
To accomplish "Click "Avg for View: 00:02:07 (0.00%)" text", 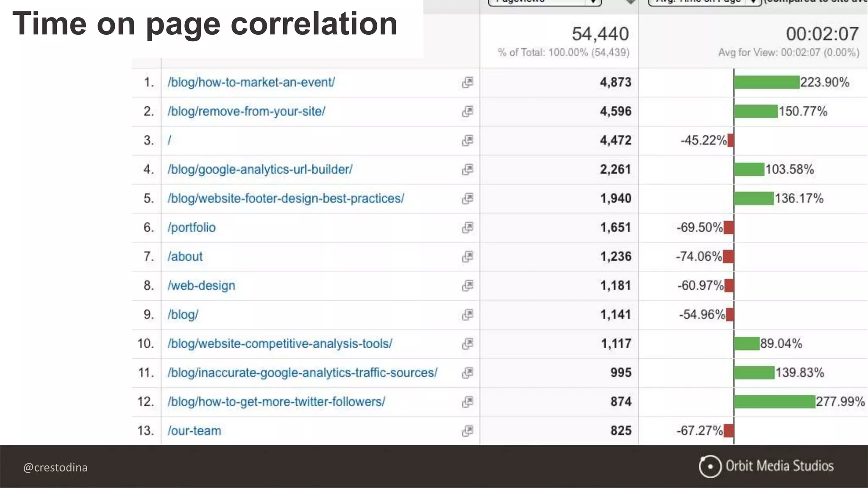I will click(789, 53).
